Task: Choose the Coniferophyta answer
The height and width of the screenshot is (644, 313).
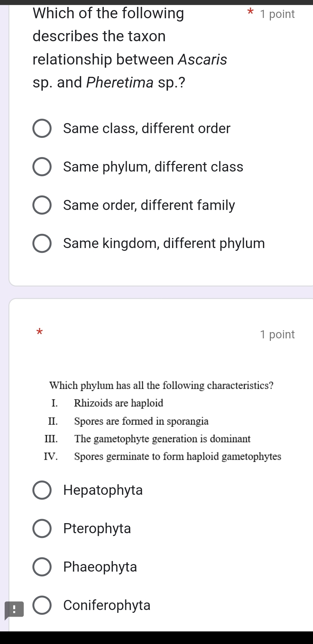Action: [107, 605]
